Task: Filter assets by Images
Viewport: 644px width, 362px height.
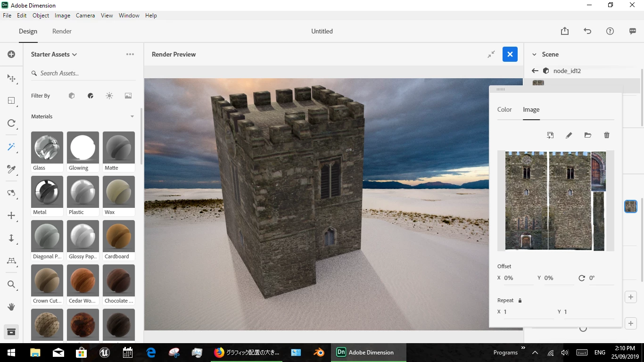Action: [128, 96]
